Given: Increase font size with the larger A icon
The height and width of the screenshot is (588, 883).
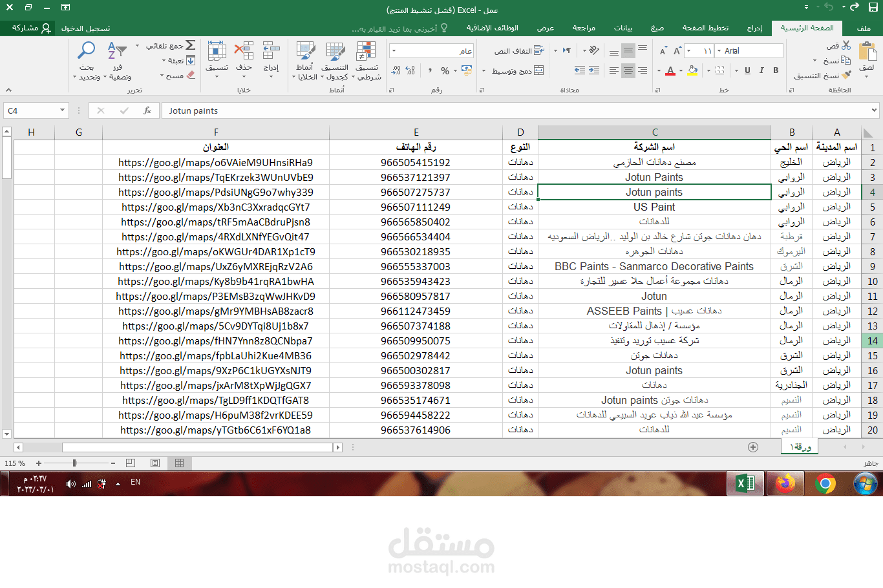Looking at the screenshot, I should (677, 51).
